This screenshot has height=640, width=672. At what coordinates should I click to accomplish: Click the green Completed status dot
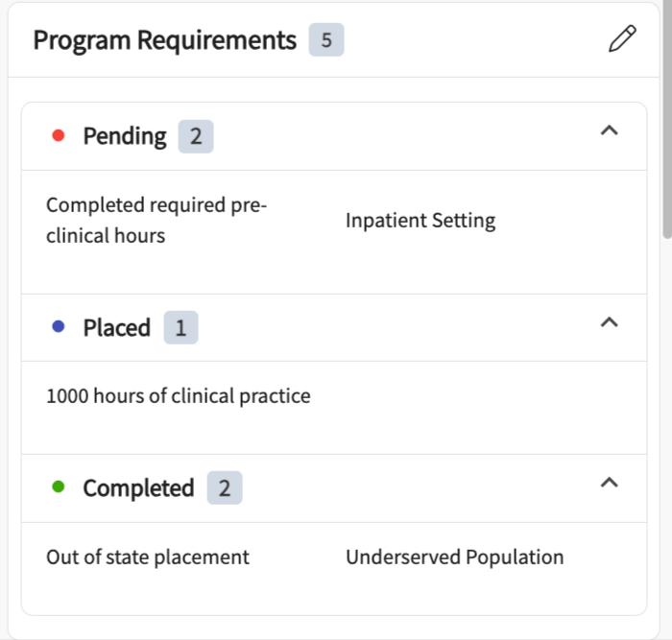pyautogui.click(x=58, y=487)
